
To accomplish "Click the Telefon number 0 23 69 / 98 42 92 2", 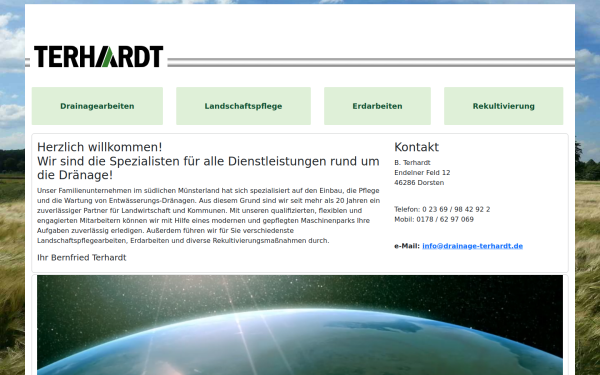I will pyautogui.click(x=456, y=209).
